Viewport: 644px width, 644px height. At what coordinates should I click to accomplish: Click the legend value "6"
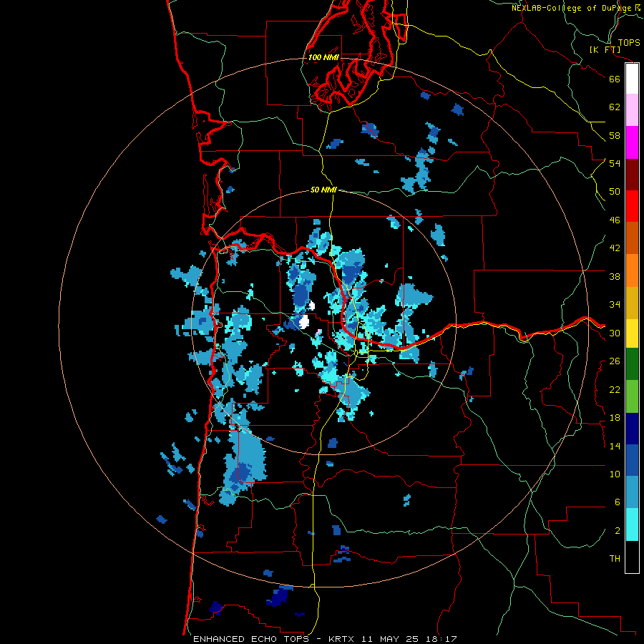(x=617, y=502)
